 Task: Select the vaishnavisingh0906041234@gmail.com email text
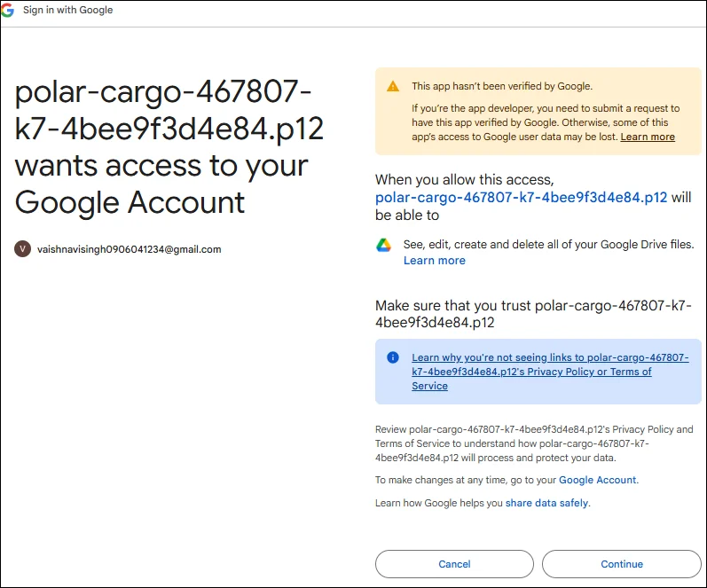129,249
